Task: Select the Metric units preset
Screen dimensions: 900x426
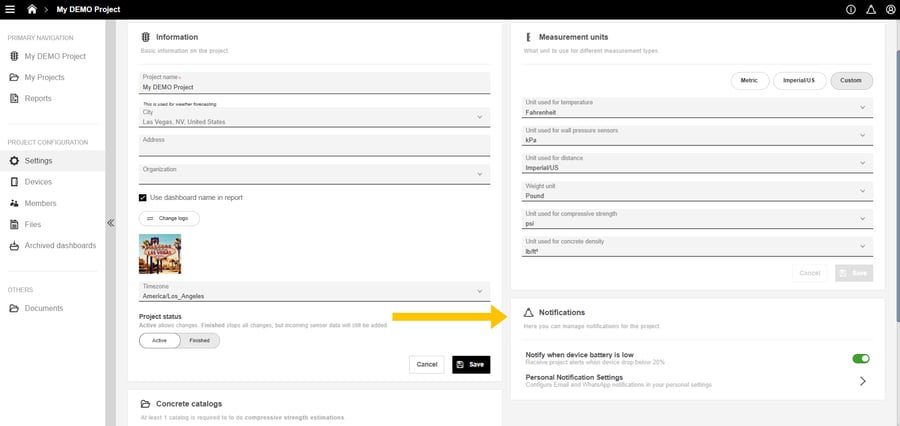Action: [748, 81]
